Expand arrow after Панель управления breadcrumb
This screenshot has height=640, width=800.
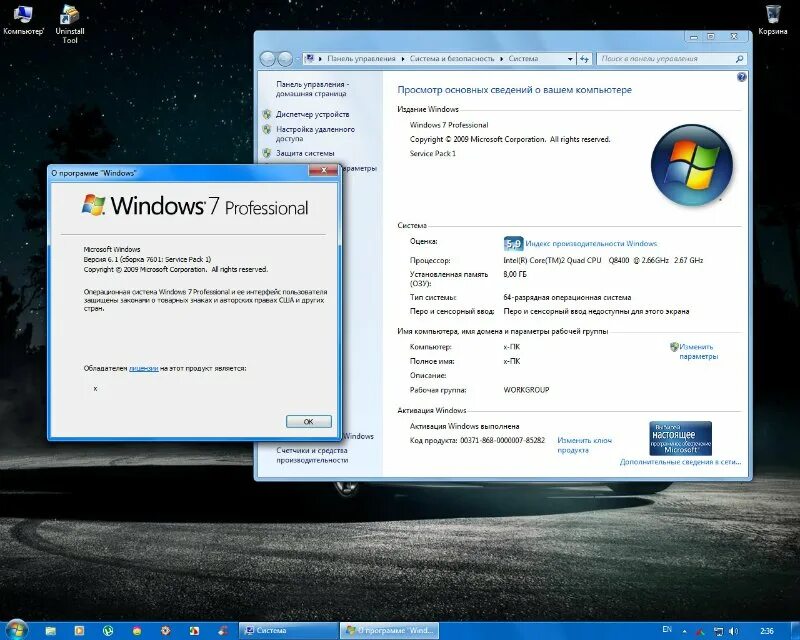403,59
